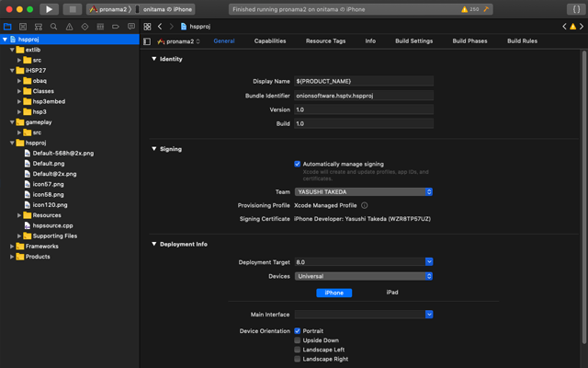The width and height of the screenshot is (588, 368).
Task: Expand the hsp3embed folder
Action: click(19, 101)
